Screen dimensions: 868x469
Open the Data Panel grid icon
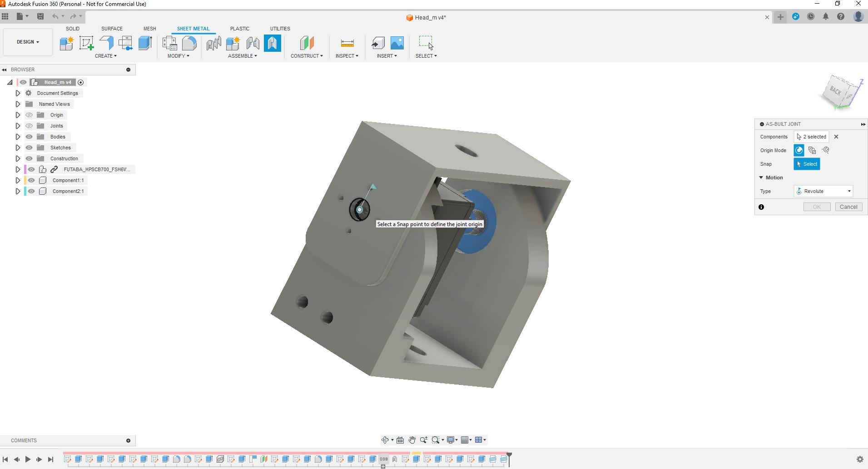click(x=5, y=16)
